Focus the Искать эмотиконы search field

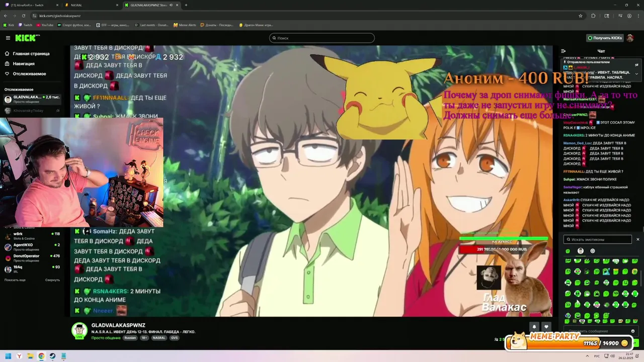pyautogui.click(x=597, y=239)
